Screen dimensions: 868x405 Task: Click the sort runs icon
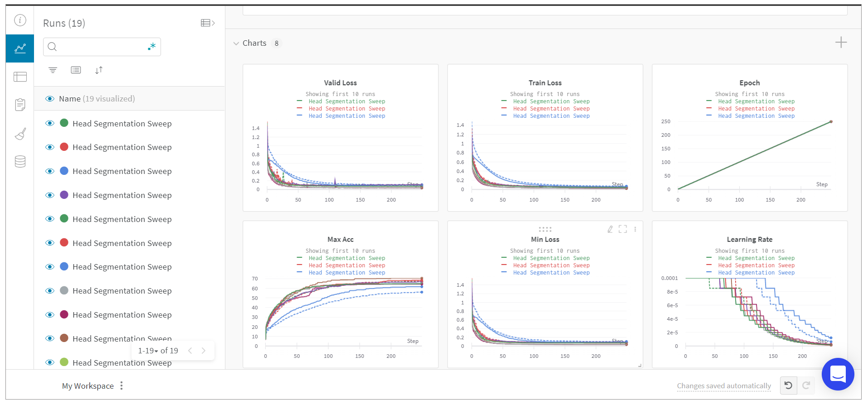99,70
